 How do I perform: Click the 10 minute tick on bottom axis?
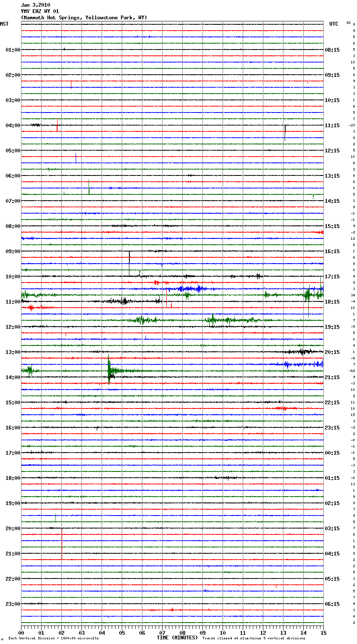223,633
